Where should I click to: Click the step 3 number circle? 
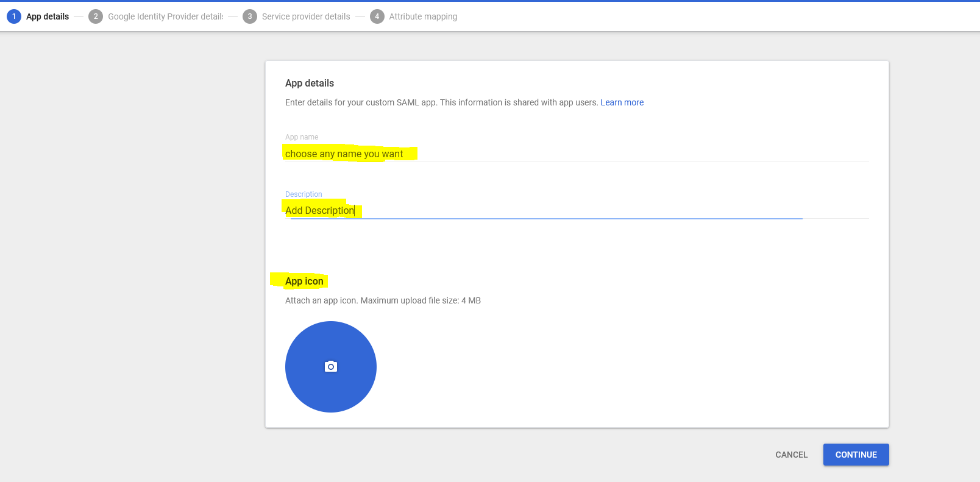250,16
